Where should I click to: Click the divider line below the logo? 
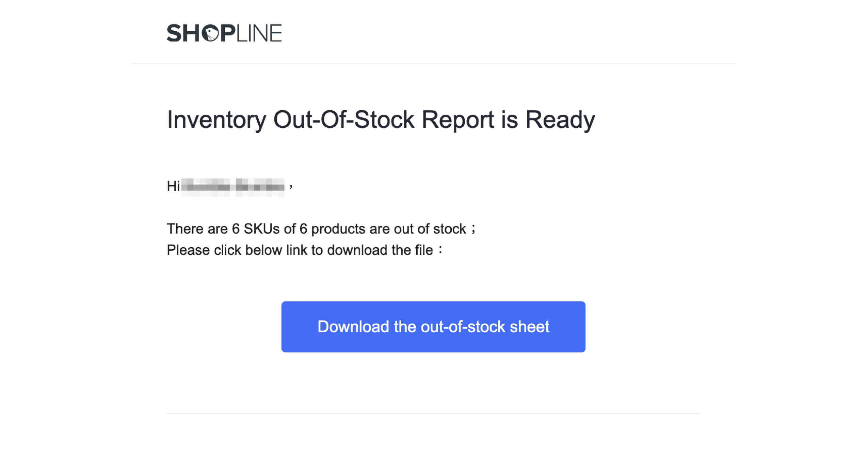tap(433, 63)
